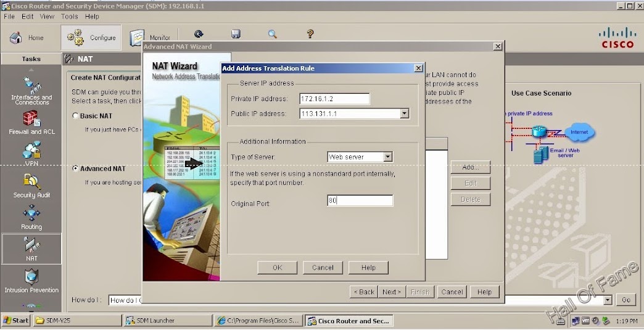Click the Original Port input field
Screen dimensions: 644x330
click(x=360, y=200)
